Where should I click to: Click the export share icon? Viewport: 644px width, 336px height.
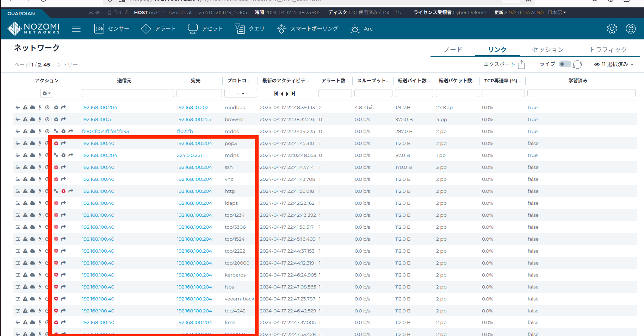(x=521, y=64)
